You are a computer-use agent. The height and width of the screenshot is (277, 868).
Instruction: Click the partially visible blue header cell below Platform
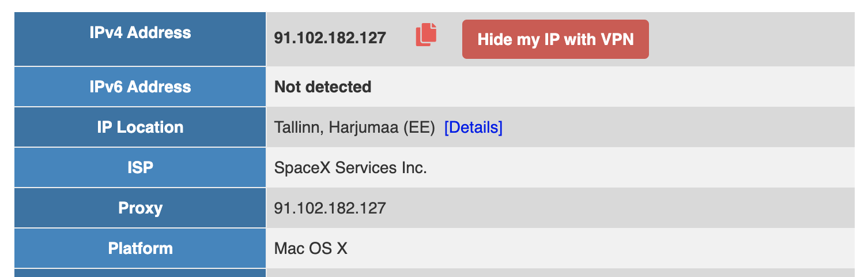tap(140, 273)
